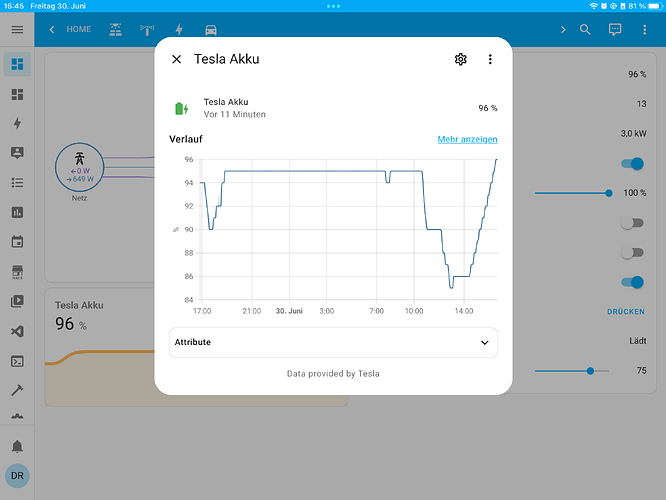Toggle the on switch above DRÜCKEN
The height and width of the screenshot is (500, 666).
(632, 282)
